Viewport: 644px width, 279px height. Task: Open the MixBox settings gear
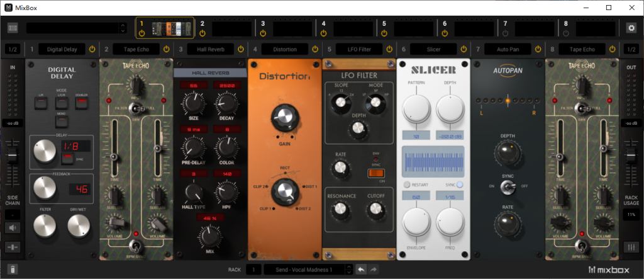point(631,28)
